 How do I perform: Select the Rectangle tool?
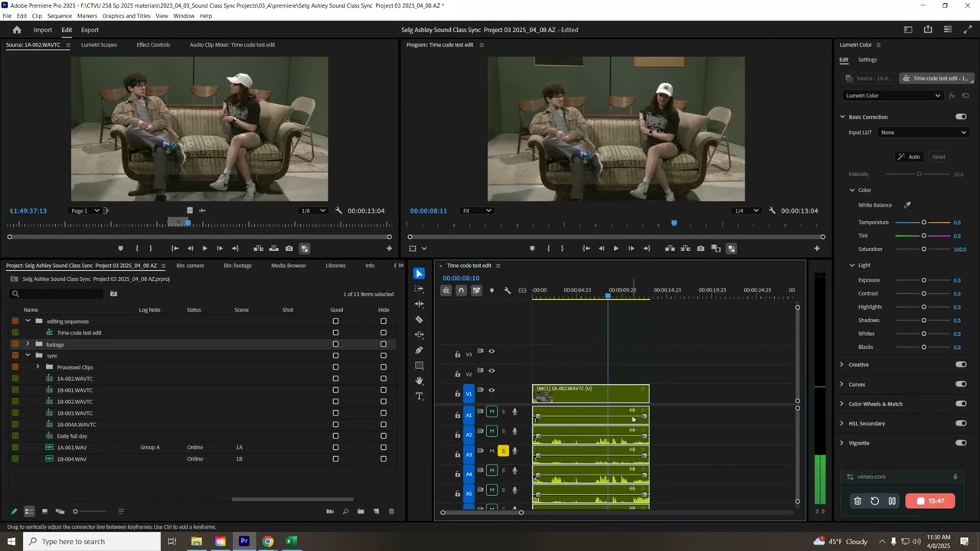[x=419, y=366]
